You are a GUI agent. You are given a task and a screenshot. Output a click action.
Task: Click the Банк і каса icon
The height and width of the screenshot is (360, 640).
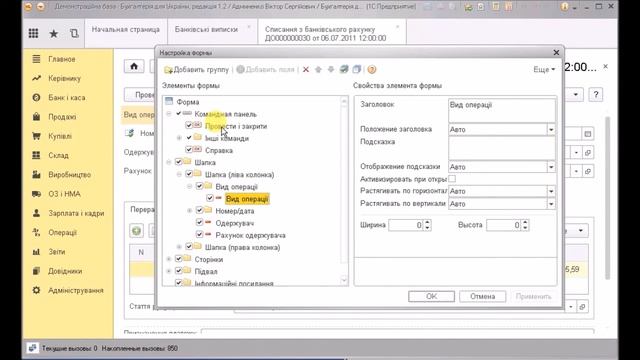coord(36,98)
